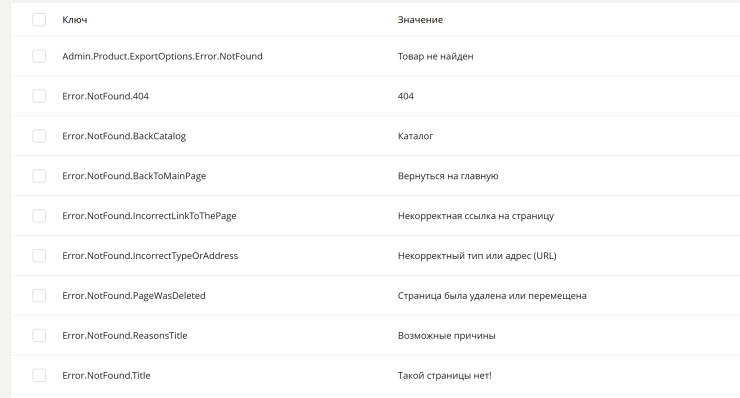Image resolution: width=740 pixels, height=398 pixels.
Task: Tick the Error.NotFound.PageWasDeleted checkbox
Action: [x=39, y=296]
